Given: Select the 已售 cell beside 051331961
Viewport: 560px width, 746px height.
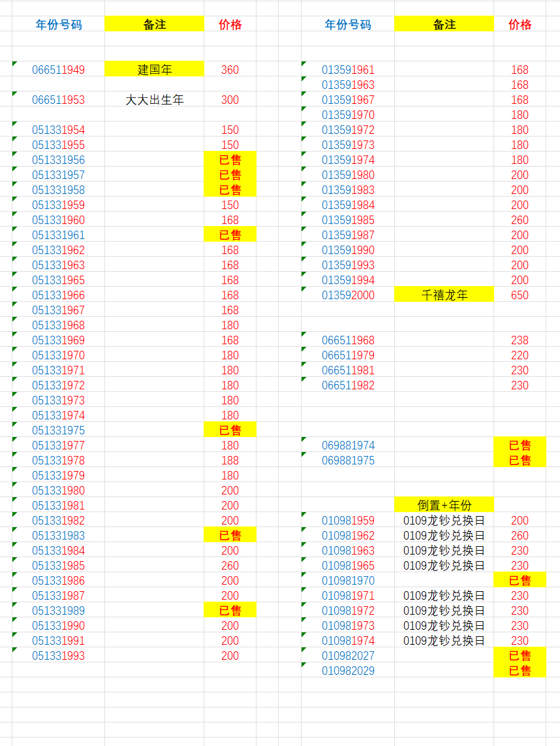Looking at the screenshot, I should [230, 235].
